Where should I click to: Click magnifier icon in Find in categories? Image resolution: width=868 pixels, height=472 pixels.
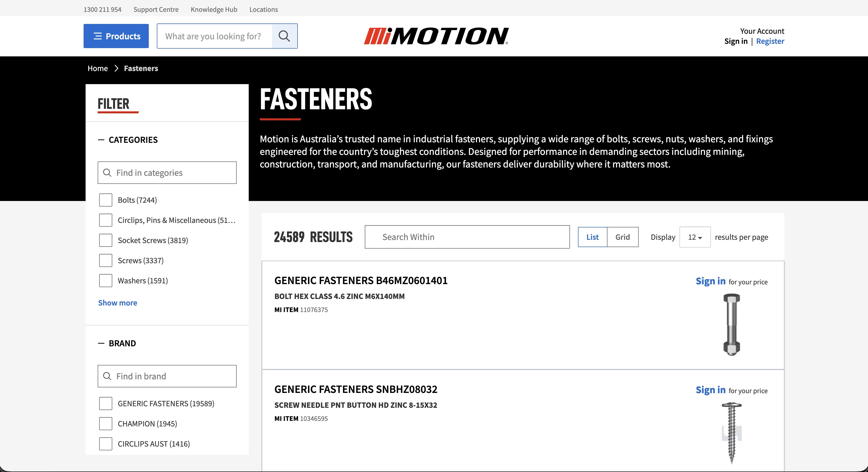pos(107,173)
